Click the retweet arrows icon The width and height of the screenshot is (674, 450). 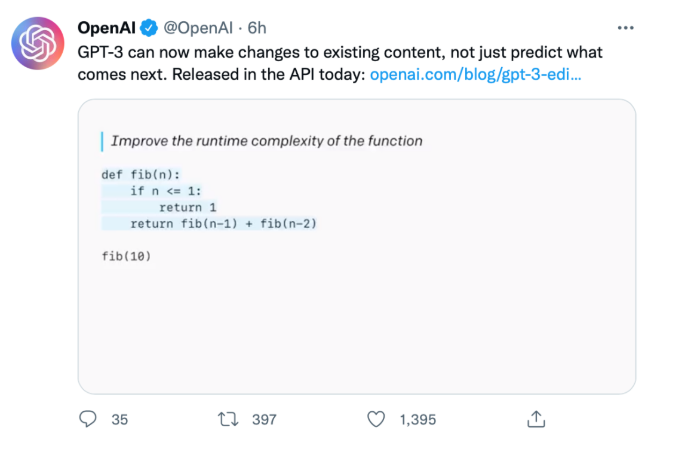coord(227,420)
